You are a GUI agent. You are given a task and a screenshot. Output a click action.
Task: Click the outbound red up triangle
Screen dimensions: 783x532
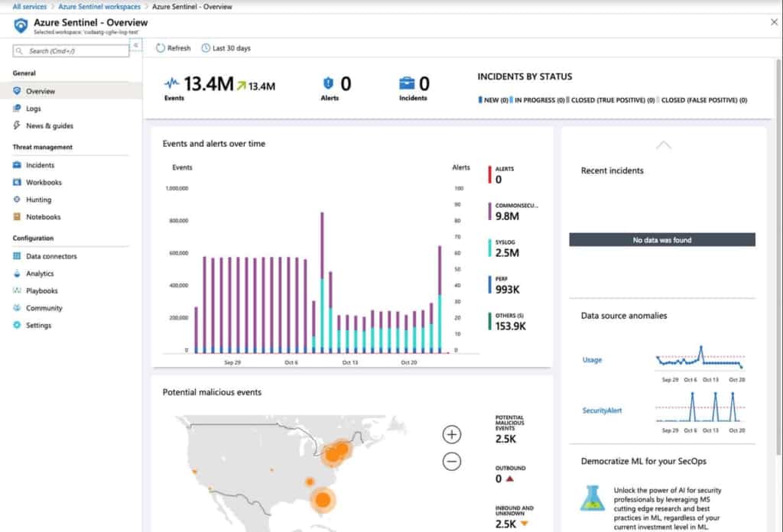[x=510, y=478]
